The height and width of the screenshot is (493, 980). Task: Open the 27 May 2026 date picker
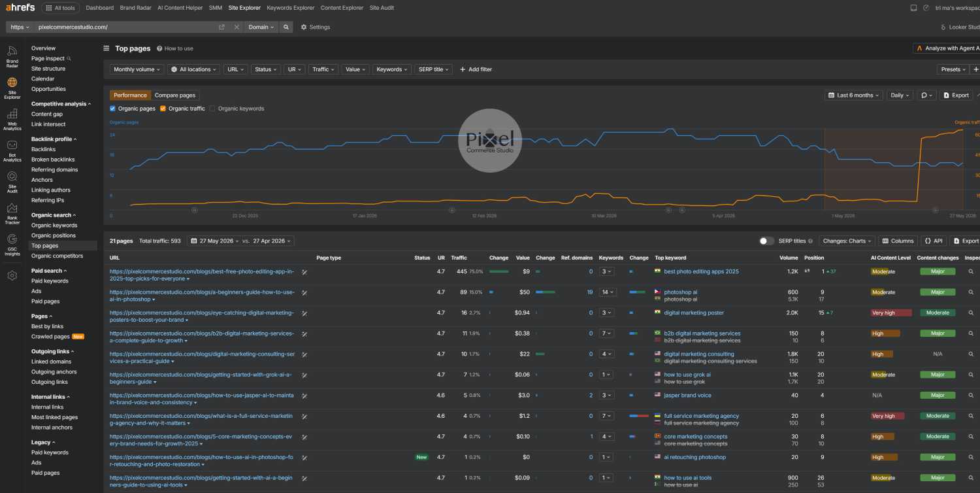(215, 241)
